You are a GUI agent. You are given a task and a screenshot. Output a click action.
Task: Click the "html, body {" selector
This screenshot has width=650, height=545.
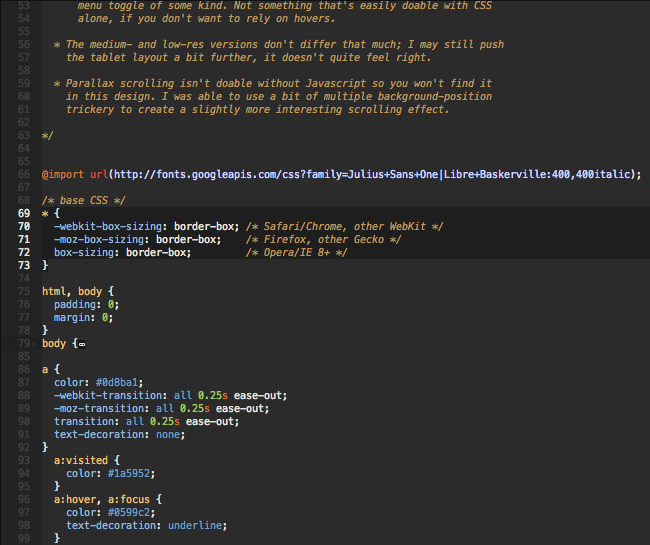78,292
